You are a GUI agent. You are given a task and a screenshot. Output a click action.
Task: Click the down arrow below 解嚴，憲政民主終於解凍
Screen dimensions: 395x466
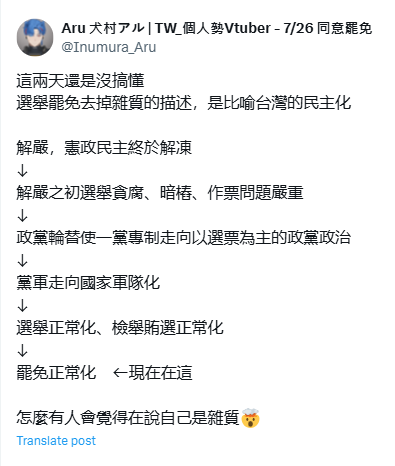[x=22, y=171]
